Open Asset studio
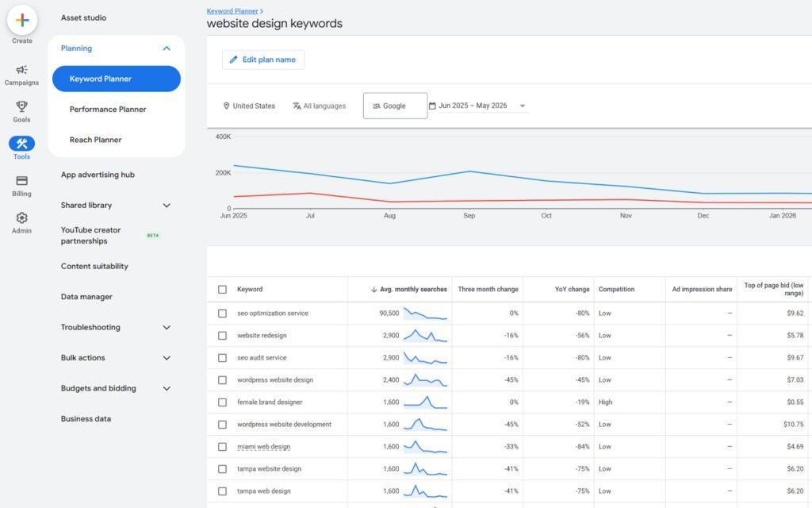Viewport: 812px width, 508px height. tap(83, 17)
